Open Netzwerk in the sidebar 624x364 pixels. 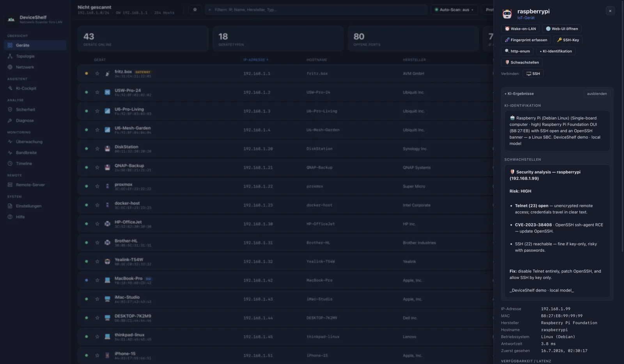tap(35, 67)
